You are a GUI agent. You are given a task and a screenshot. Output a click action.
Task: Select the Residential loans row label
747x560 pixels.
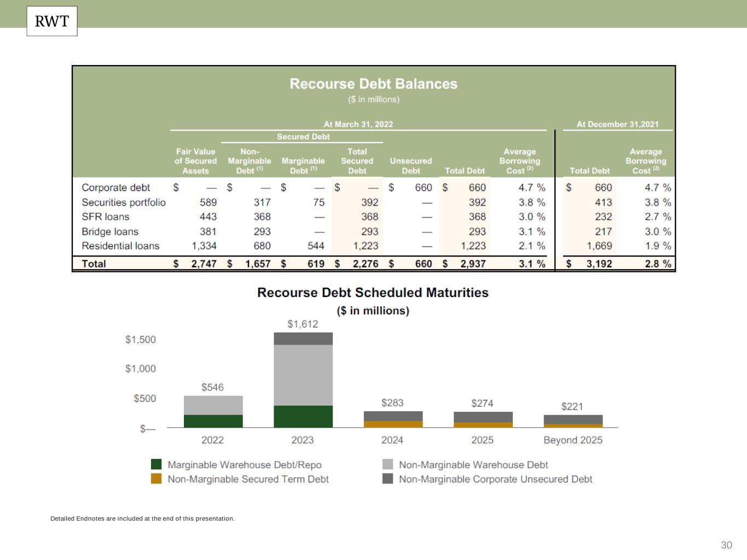[x=120, y=246]
